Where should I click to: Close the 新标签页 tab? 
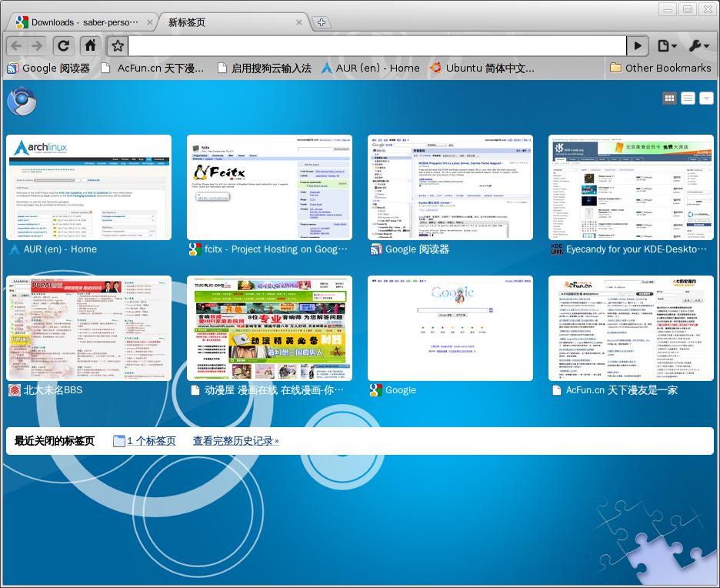pos(299,22)
